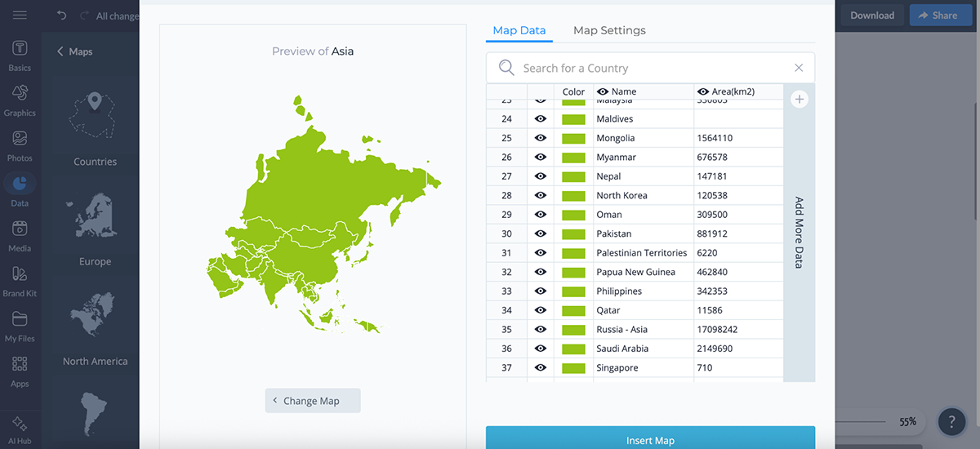The image size is (980, 449).
Task: Click the redo arrow icon
Action: [x=84, y=16]
